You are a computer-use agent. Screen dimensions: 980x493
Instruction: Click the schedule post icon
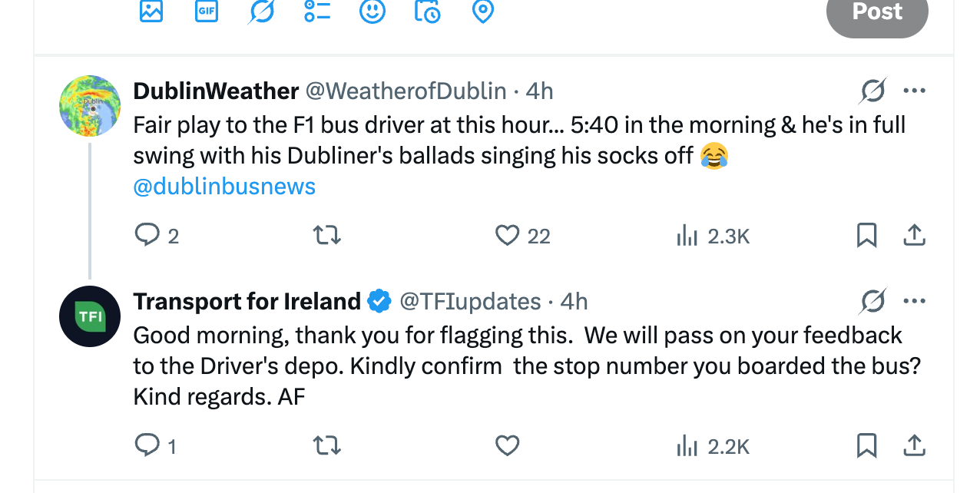pos(427,11)
